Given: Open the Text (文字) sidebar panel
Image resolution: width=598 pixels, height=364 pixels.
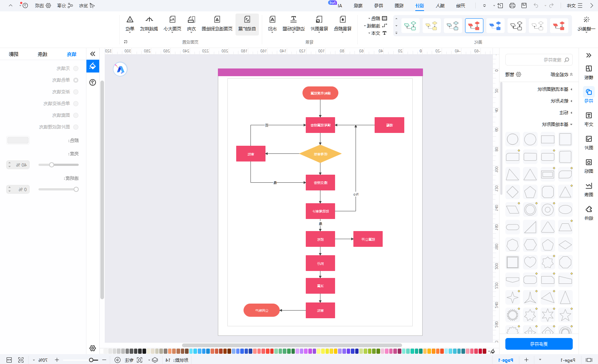Looking at the screenshot, I should [x=588, y=119].
